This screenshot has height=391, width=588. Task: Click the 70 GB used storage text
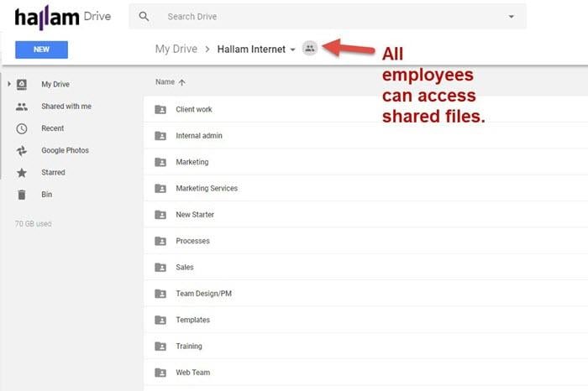(x=33, y=224)
